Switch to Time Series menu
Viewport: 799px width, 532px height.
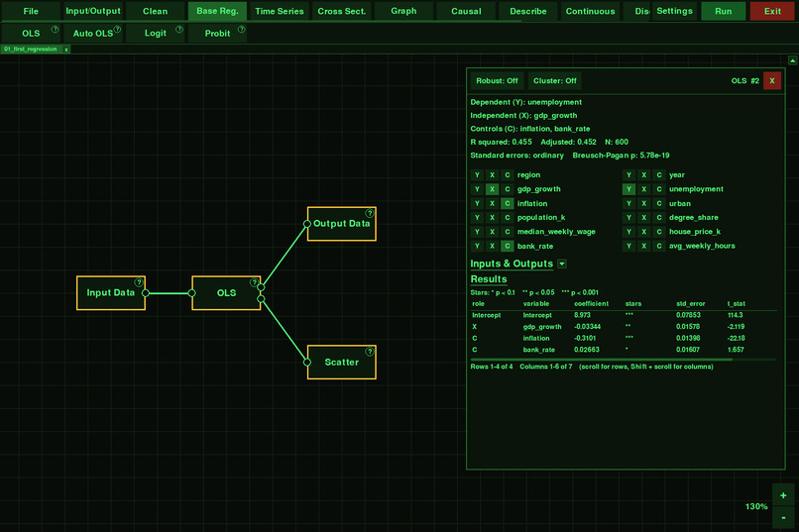(x=280, y=11)
